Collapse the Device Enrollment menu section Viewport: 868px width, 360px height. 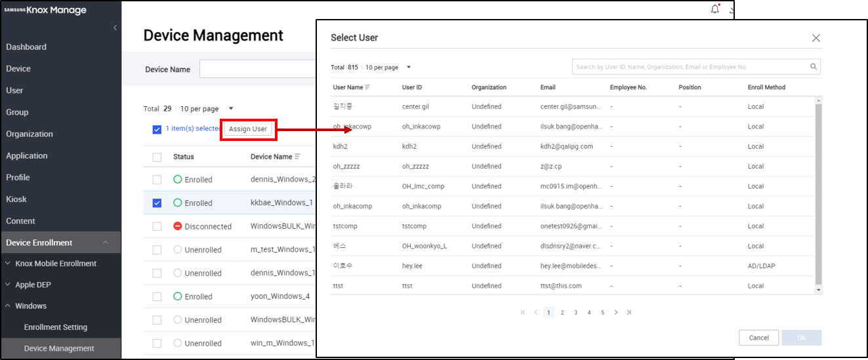(106, 243)
